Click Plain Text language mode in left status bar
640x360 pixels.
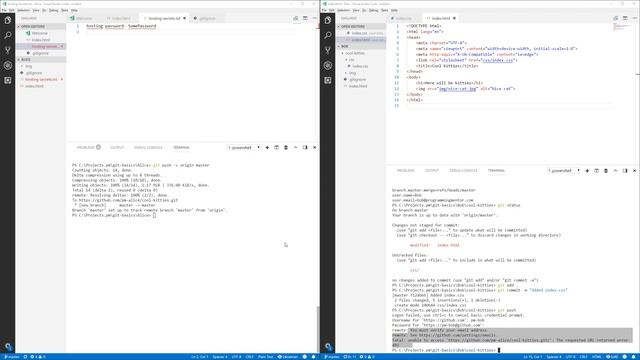point(266,357)
